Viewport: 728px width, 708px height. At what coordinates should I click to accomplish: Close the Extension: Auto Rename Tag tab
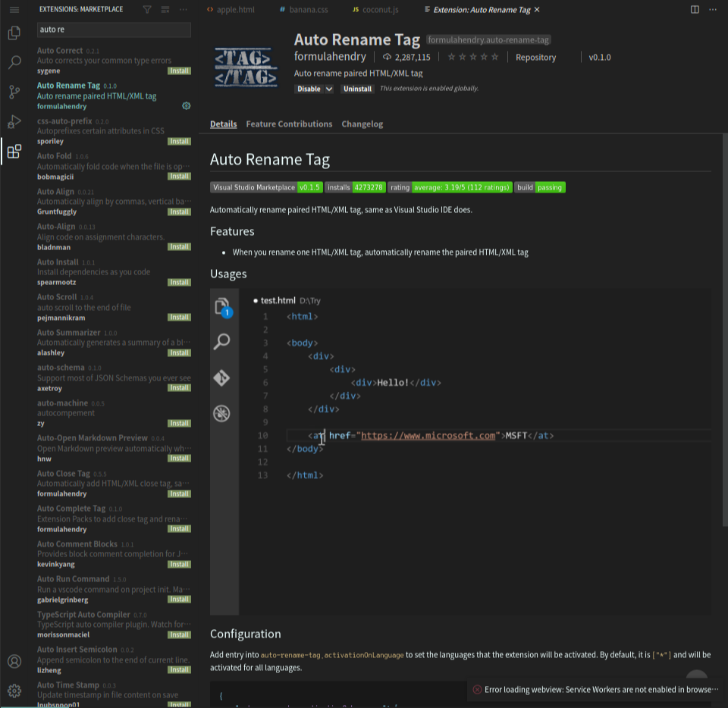(x=537, y=10)
